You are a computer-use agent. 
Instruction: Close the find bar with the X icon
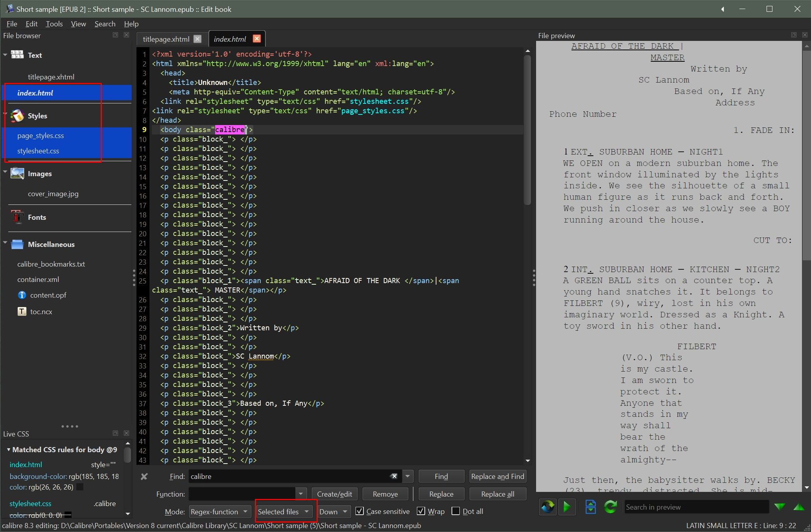tap(144, 477)
